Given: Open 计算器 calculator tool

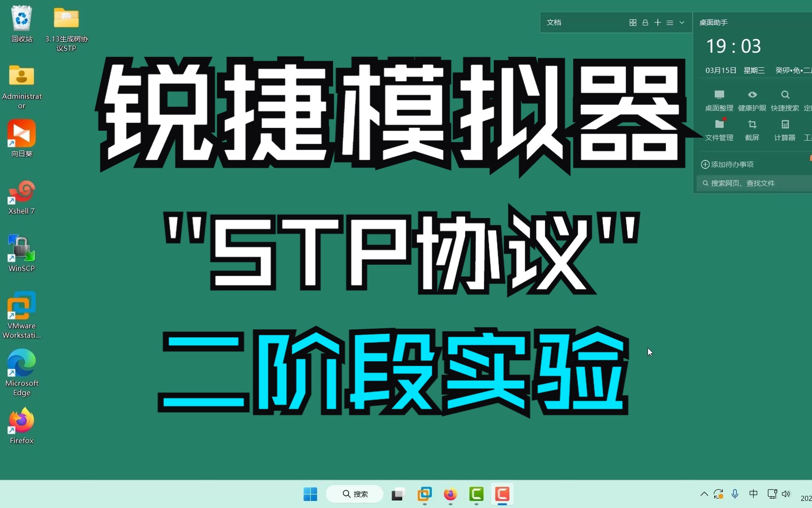Looking at the screenshot, I should click(785, 130).
